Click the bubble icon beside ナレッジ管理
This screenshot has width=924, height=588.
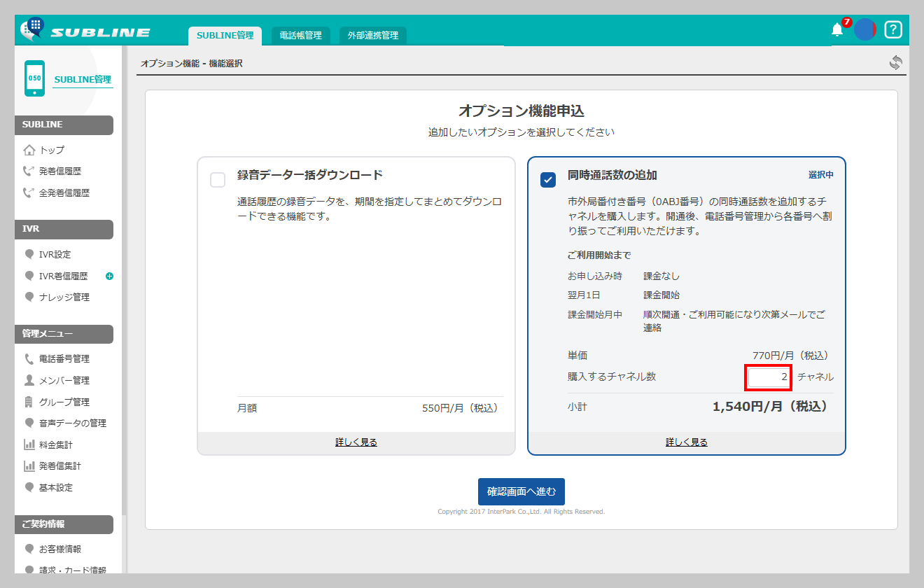click(x=29, y=297)
